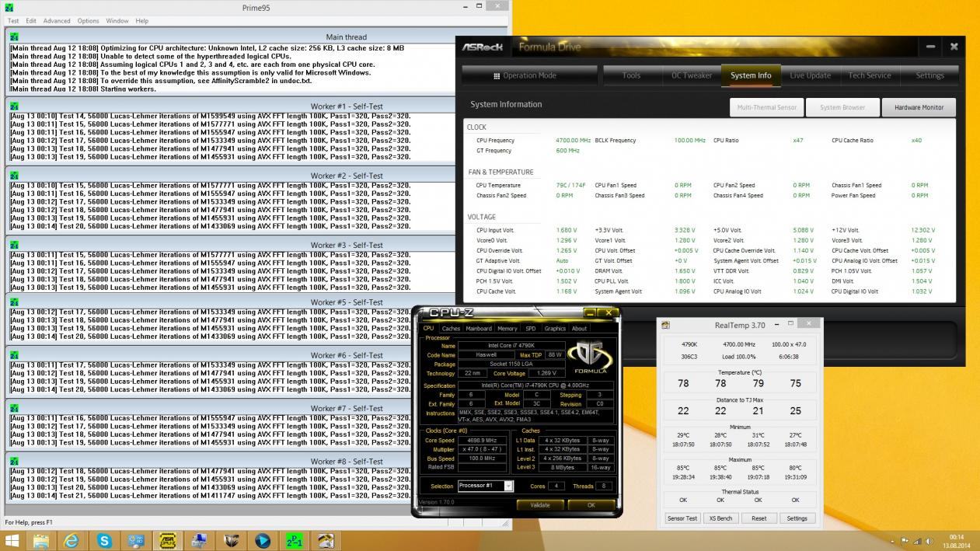Launch Internet Explorer from the taskbar

pos(71,540)
